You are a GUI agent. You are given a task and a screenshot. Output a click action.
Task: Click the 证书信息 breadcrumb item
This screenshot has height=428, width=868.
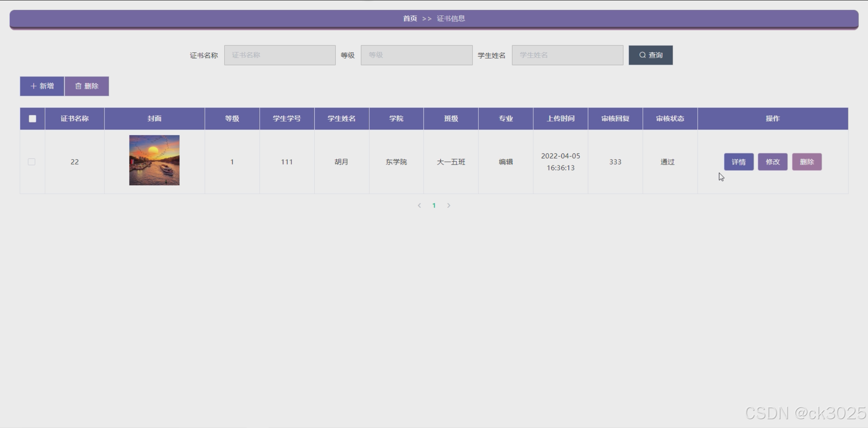[x=451, y=18]
